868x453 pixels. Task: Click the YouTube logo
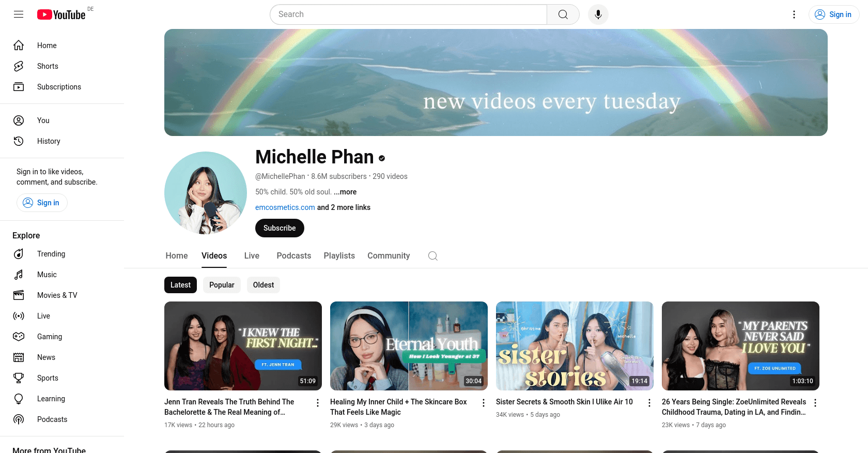pyautogui.click(x=61, y=14)
